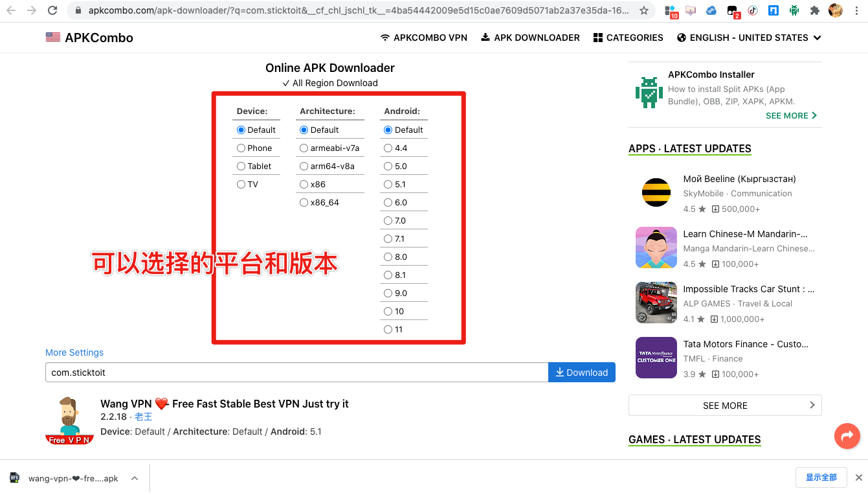
Task: Open the GAMES · LATEST UPDATES heading link
Action: tap(695, 439)
